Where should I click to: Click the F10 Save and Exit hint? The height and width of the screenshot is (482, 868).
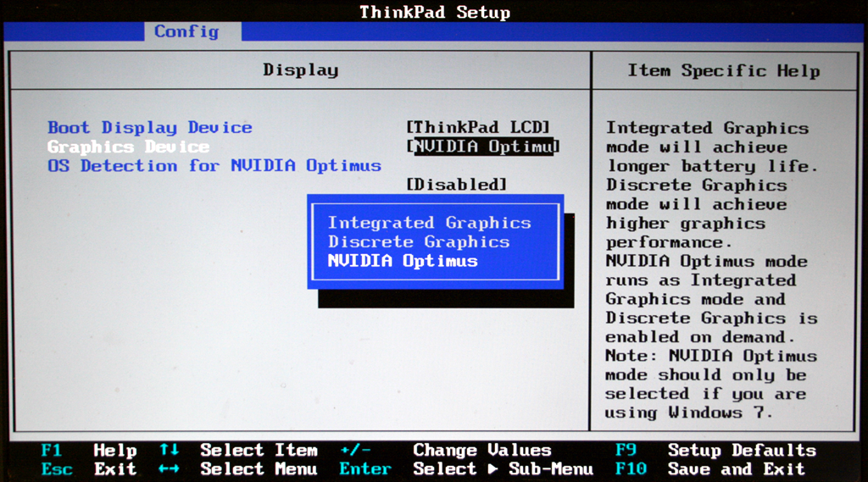pos(709,469)
